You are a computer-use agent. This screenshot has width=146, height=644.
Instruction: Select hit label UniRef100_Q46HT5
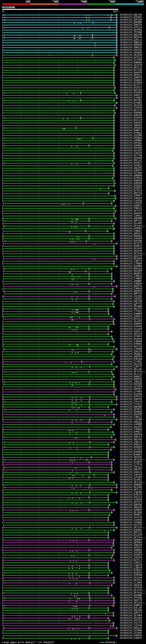(x=131, y=123)
